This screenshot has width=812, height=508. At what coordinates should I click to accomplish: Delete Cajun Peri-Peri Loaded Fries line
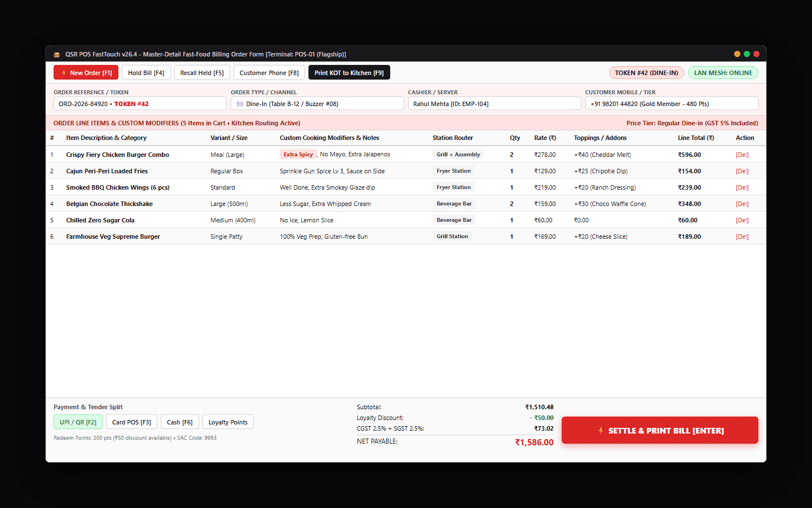[742, 171]
